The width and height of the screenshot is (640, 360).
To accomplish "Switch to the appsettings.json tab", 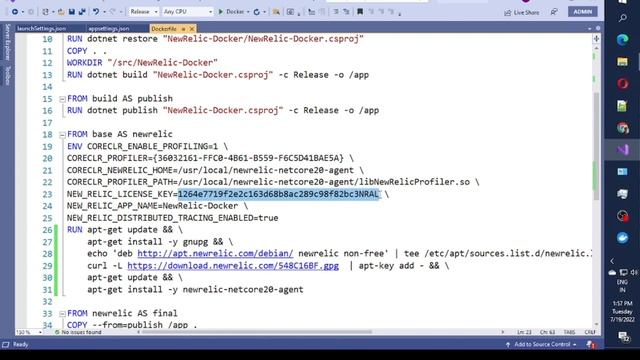I will 109,29.
